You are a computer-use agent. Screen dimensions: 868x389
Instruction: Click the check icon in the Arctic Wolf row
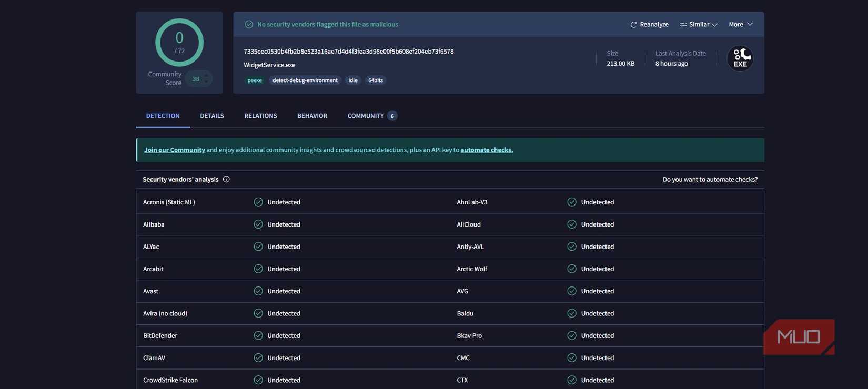(x=572, y=269)
